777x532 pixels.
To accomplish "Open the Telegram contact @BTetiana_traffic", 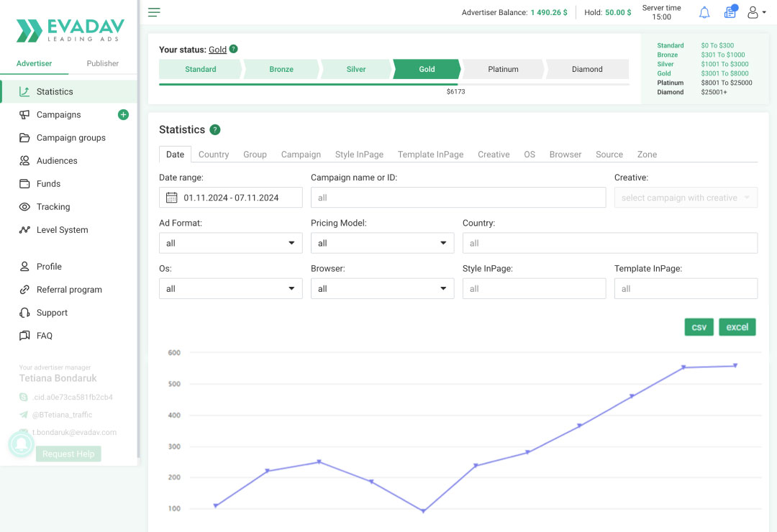I will (63, 414).
